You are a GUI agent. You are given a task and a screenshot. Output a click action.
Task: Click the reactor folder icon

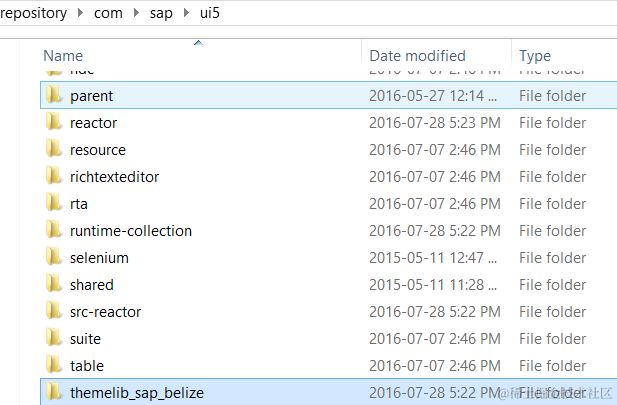pos(54,122)
